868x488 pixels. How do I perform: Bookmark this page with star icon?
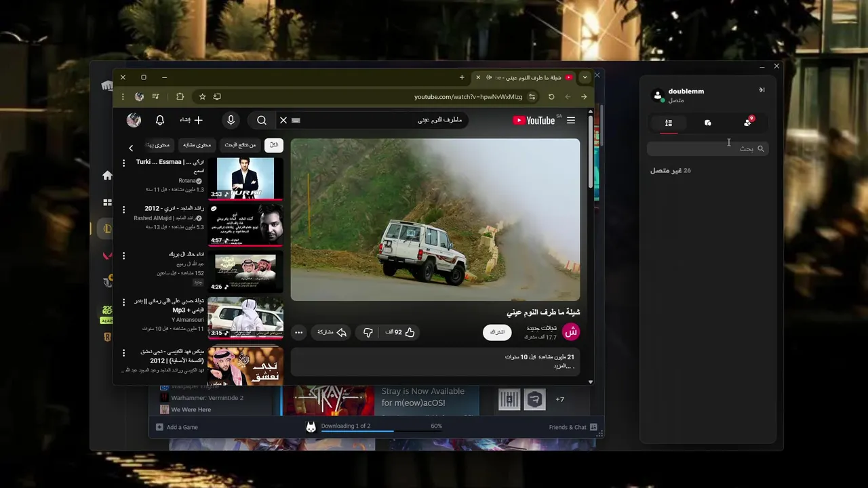coord(202,97)
